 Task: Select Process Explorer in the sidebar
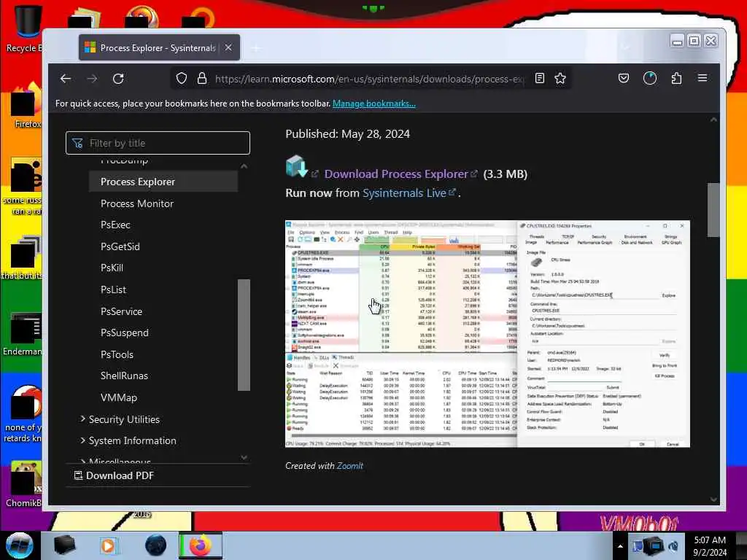click(x=163, y=182)
